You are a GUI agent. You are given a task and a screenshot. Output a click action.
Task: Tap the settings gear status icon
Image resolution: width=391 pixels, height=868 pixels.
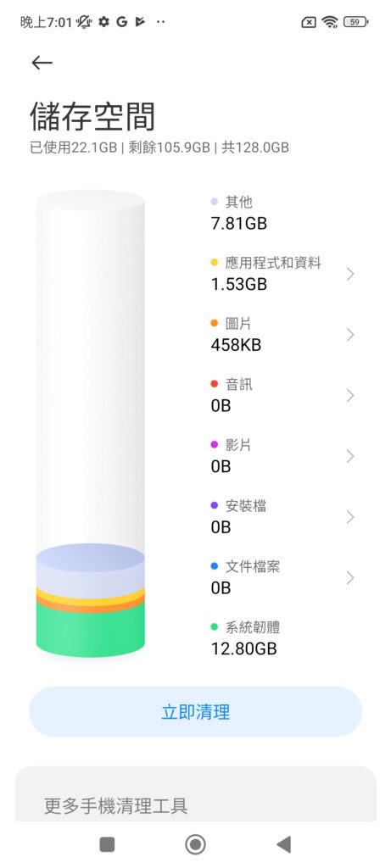pyautogui.click(x=103, y=22)
